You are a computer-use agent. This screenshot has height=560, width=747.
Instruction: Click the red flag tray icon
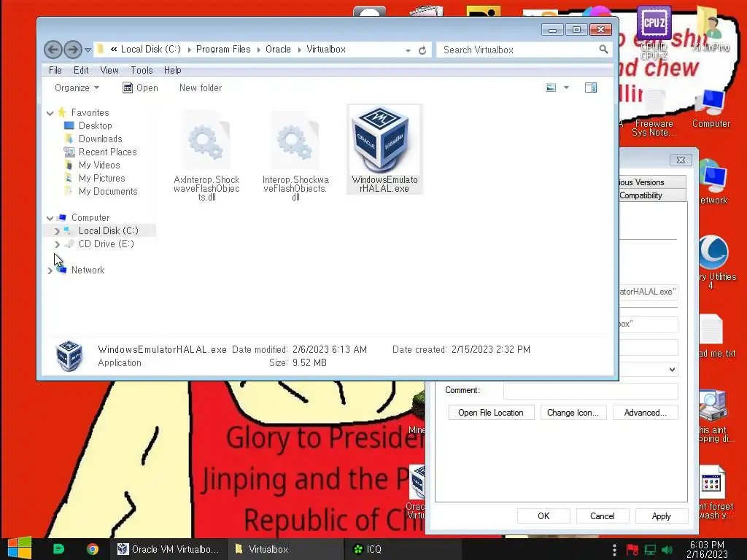632,550
